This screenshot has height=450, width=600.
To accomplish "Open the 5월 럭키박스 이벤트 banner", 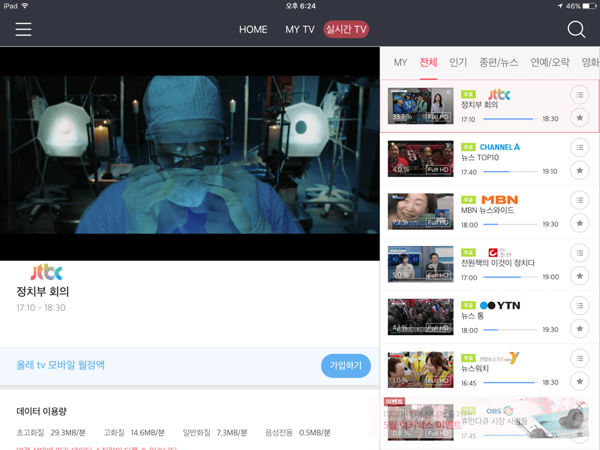I will pos(478,418).
